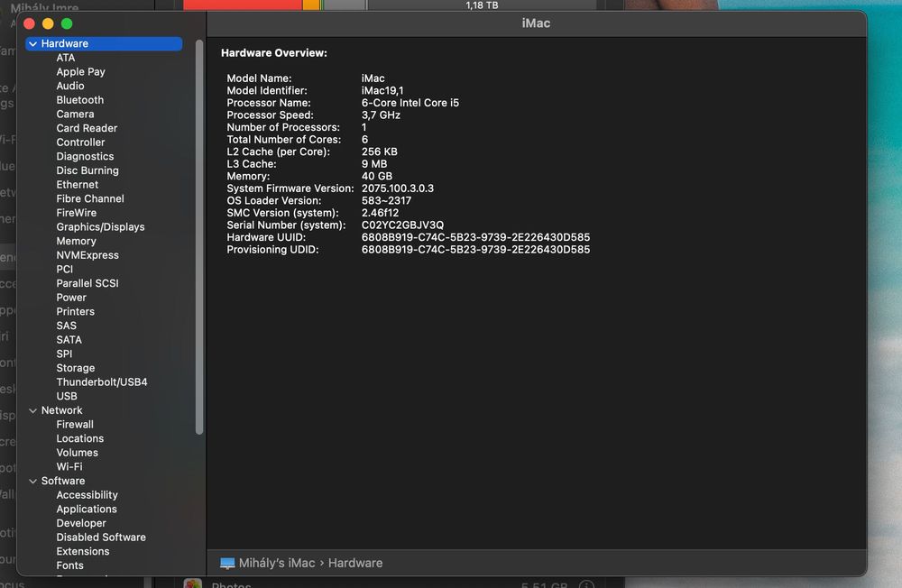Select Controller in the Hardware list
Image resolution: width=902 pixels, height=588 pixels.
pos(80,142)
